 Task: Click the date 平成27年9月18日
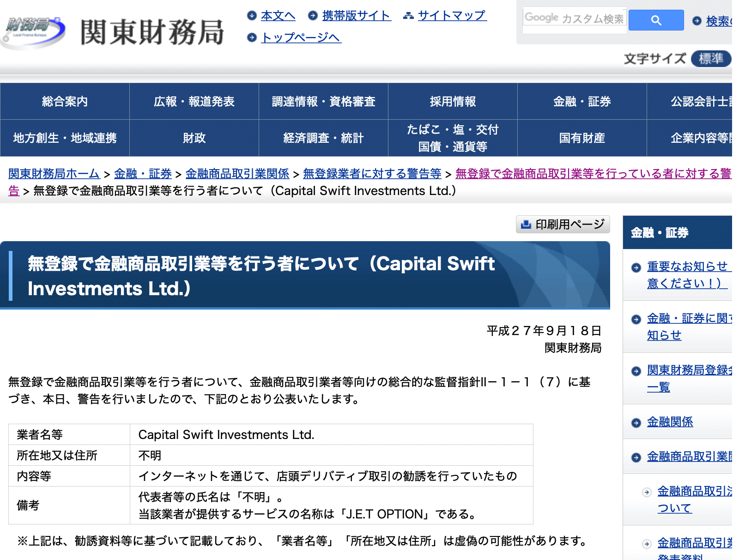click(544, 331)
